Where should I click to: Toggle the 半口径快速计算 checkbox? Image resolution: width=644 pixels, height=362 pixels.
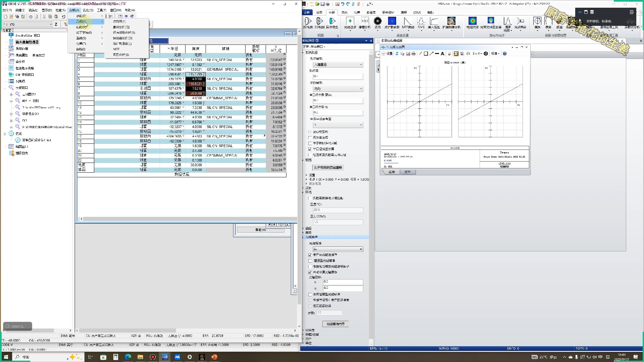click(x=310, y=149)
